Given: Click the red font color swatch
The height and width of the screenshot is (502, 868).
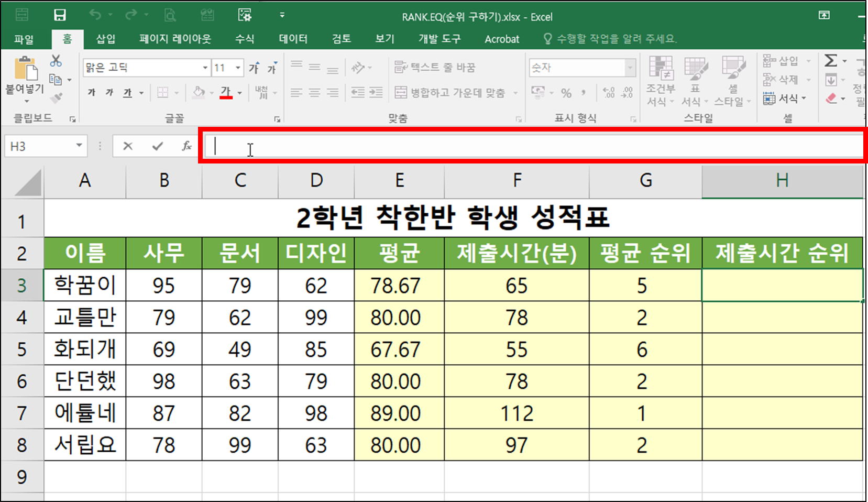Looking at the screenshot, I should click(225, 99).
